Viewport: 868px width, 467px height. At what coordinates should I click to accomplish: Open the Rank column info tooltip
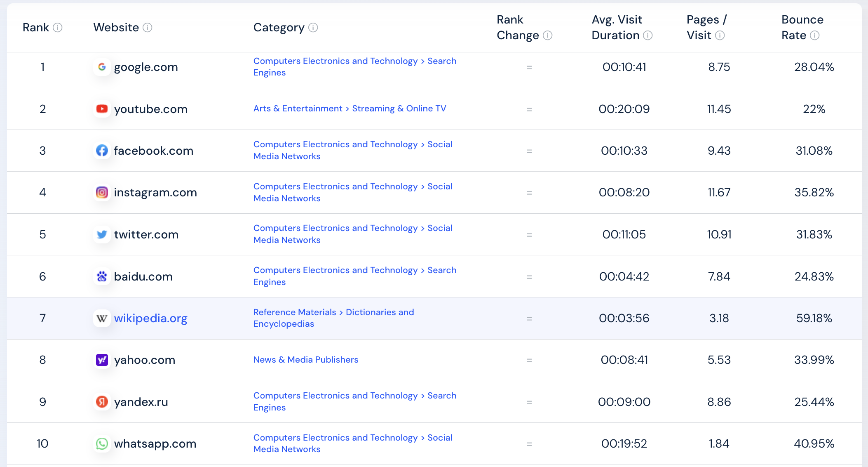58,28
